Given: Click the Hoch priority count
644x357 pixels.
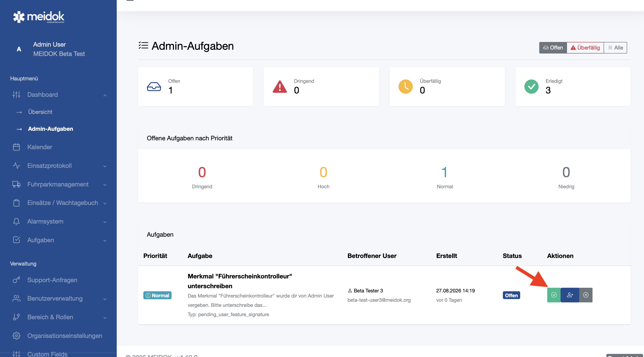Looking at the screenshot, I should 323,172.
